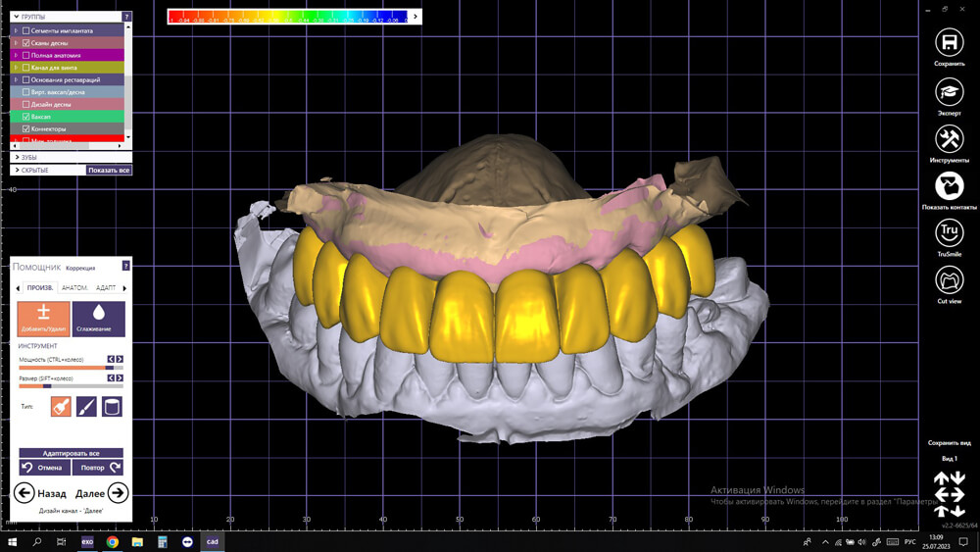Launch the TruSmile view icon
This screenshot has height=552, width=980.
pyautogui.click(x=949, y=233)
